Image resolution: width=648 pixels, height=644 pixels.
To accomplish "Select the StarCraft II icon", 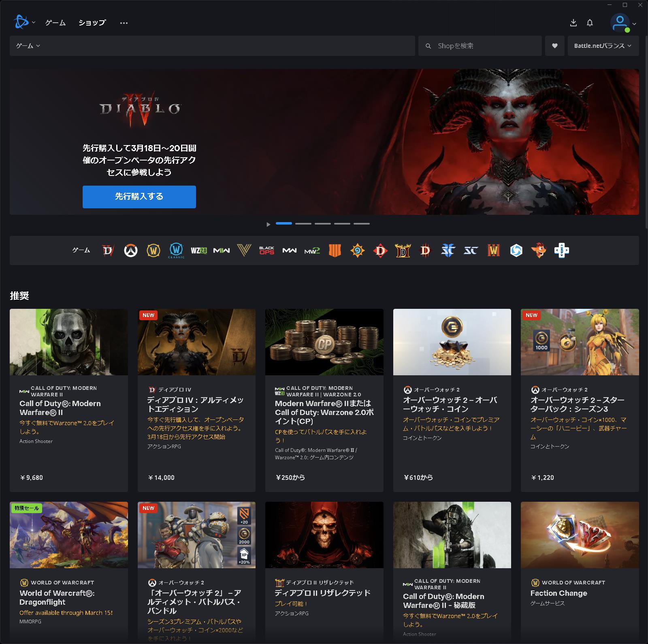I will pyautogui.click(x=448, y=250).
